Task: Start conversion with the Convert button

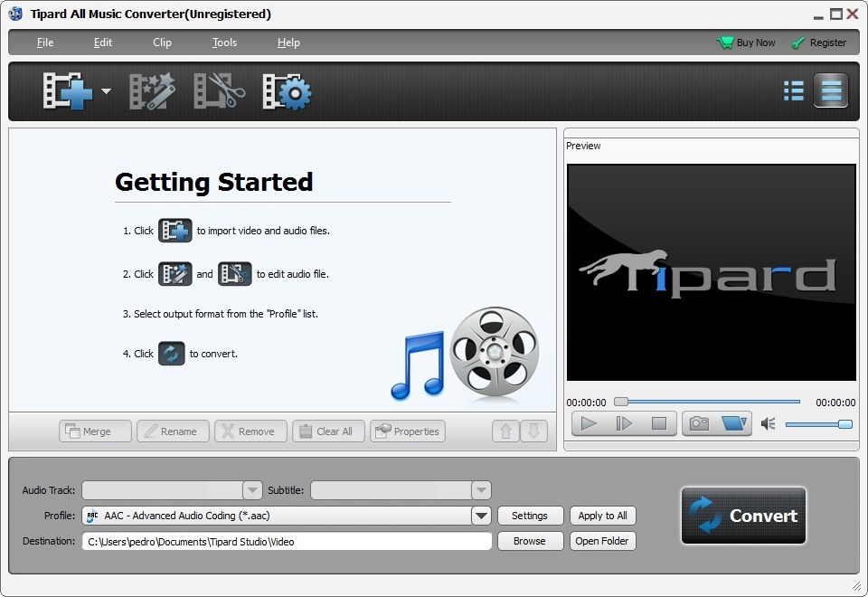Action: pos(743,516)
